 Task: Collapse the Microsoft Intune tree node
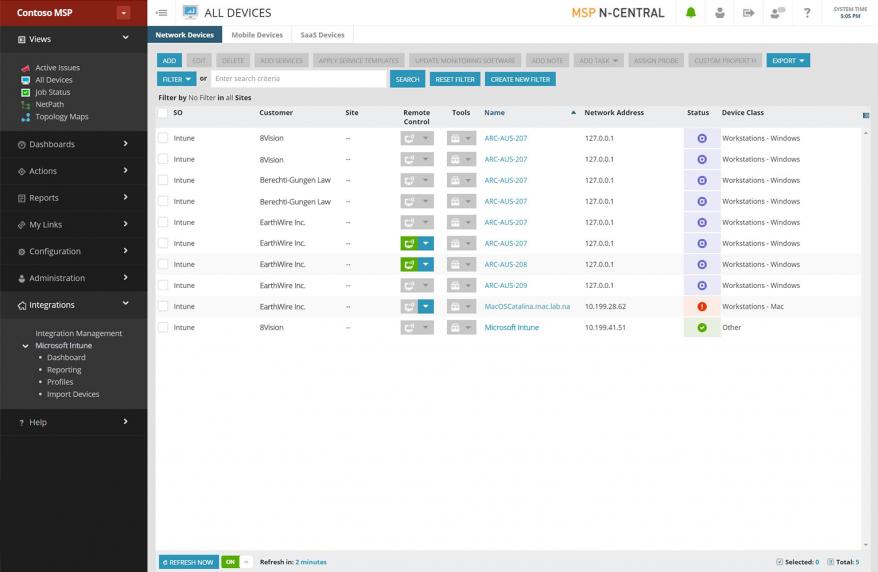[x=25, y=346]
